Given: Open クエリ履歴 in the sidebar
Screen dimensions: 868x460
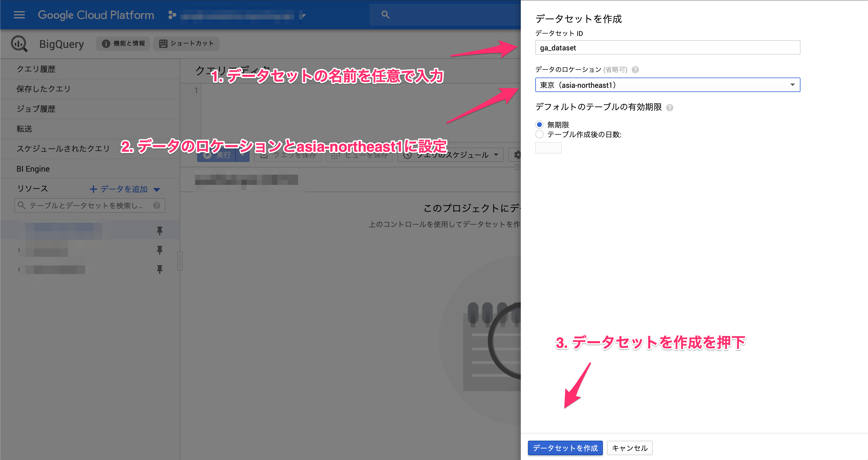Looking at the screenshot, I should pos(90,69).
